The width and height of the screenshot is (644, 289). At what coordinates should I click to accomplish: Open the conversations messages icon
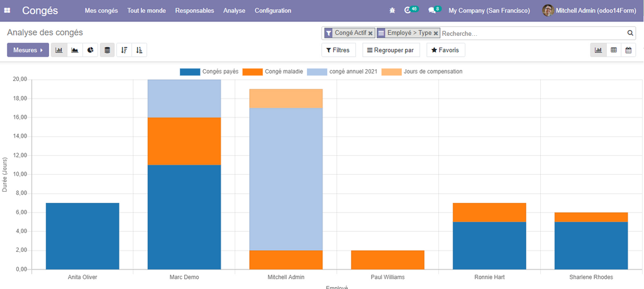[431, 11]
